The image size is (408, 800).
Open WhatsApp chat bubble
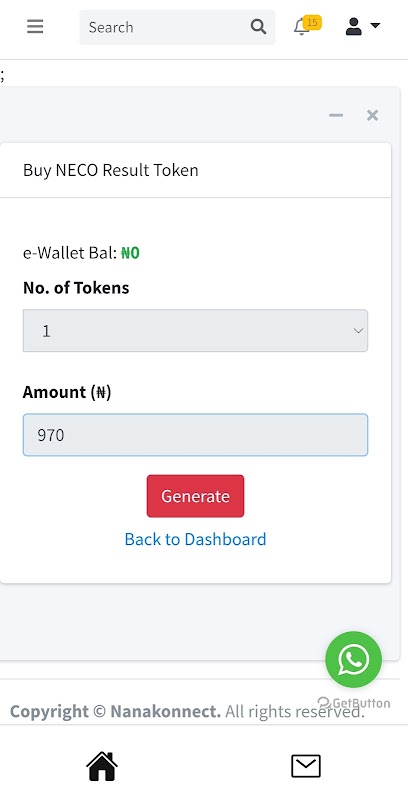pyautogui.click(x=353, y=659)
